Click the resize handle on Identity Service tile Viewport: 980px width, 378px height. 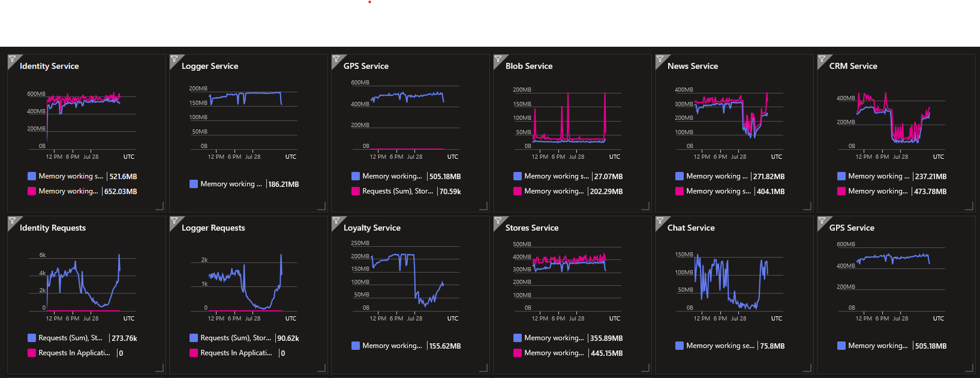[160, 206]
